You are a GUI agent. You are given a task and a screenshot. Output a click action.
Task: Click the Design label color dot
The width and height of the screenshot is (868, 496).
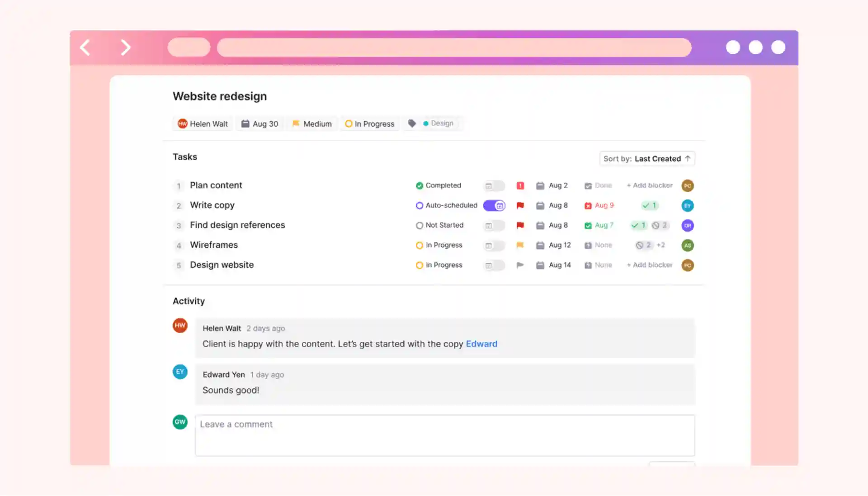pos(425,123)
